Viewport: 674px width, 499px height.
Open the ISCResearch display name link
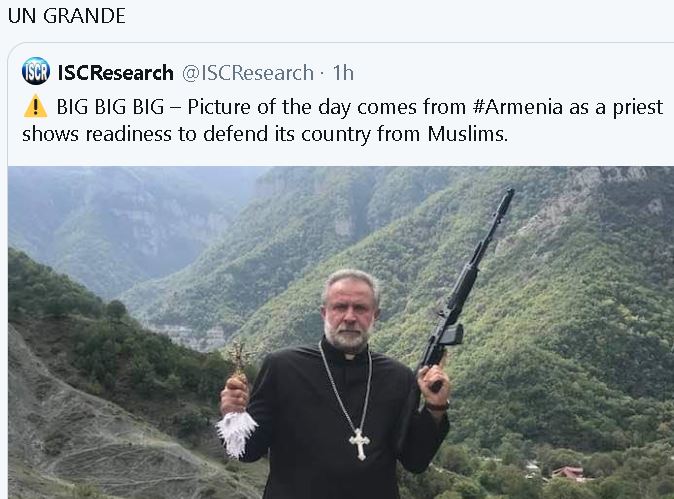pyautogui.click(x=114, y=73)
